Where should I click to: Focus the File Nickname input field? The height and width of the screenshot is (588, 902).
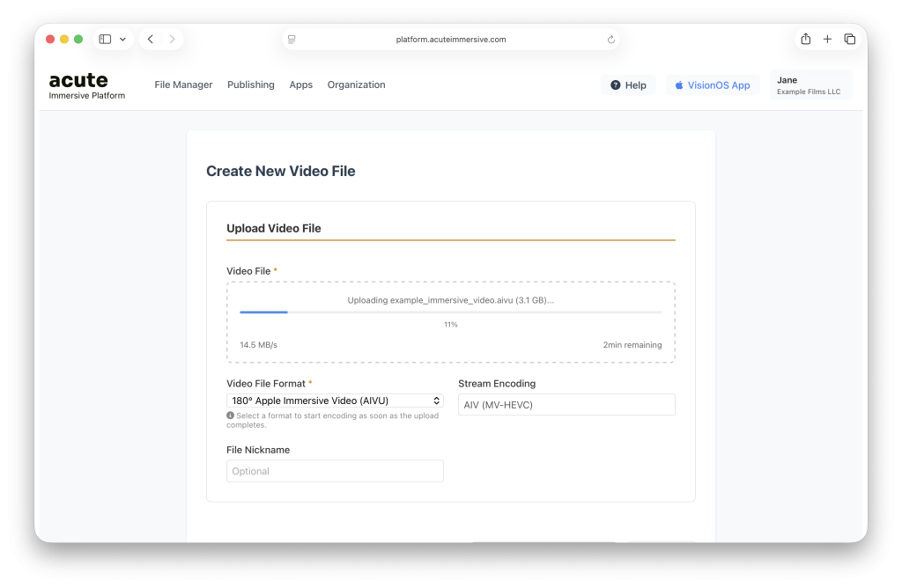click(335, 471)
